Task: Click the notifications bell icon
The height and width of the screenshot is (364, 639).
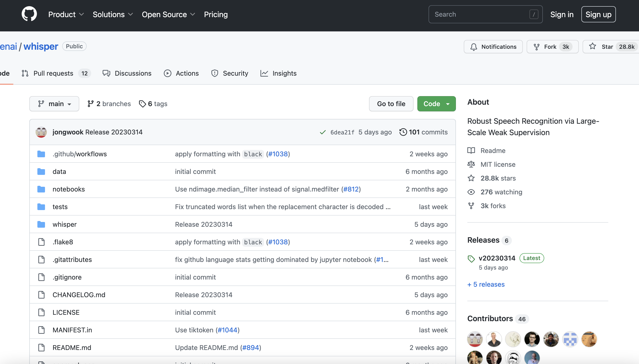Action: tap(474, 46)
